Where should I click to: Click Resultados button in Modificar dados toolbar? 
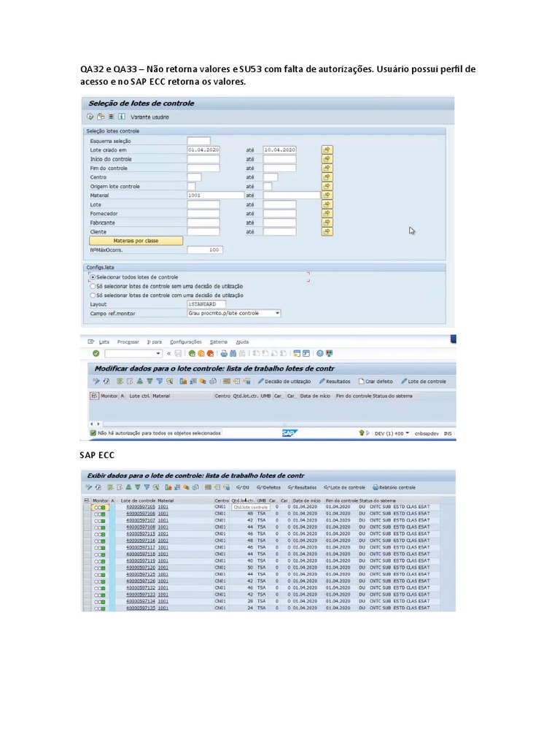(x=335, y=382)
